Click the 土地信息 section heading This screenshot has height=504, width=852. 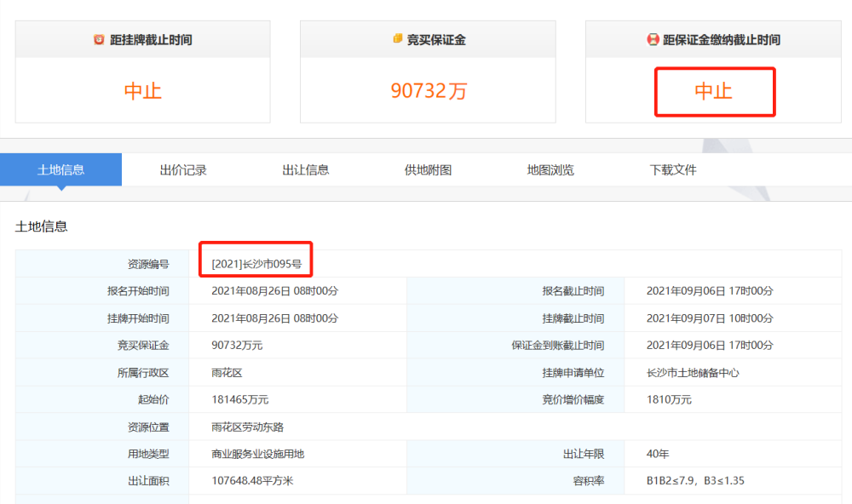click(x=41, y=226)
